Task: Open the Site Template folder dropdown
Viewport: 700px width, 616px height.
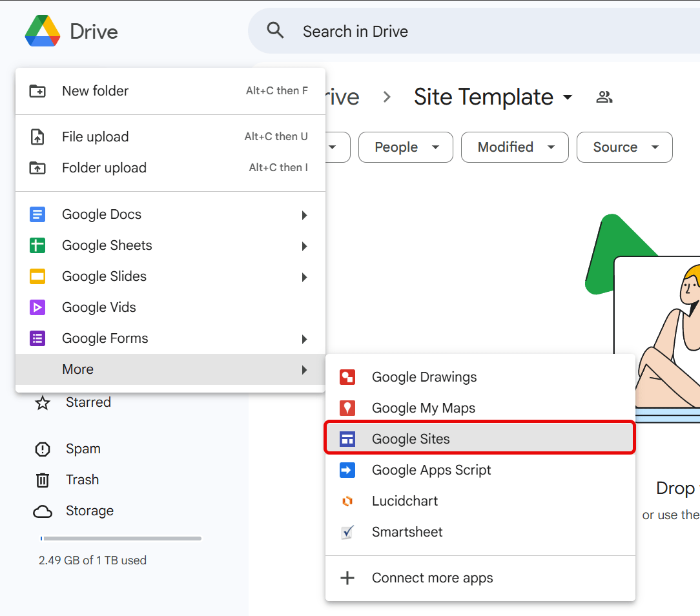Action: [568, 97]
